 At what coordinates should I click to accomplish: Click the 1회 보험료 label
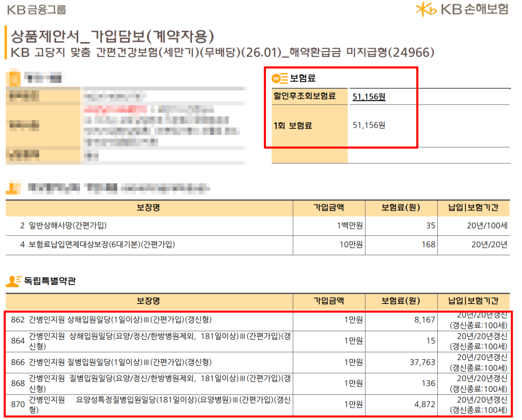point(293,125)
